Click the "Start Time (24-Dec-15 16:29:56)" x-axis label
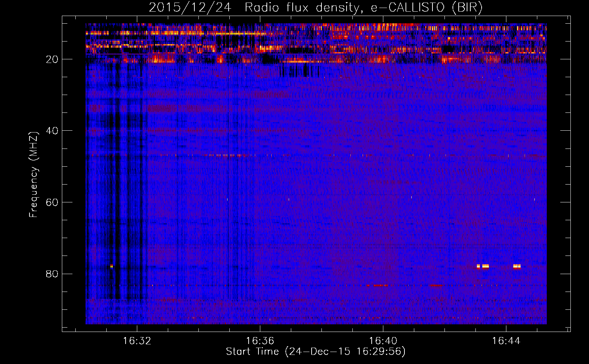Viewport: 589px width, 364px height. [316, 352]
